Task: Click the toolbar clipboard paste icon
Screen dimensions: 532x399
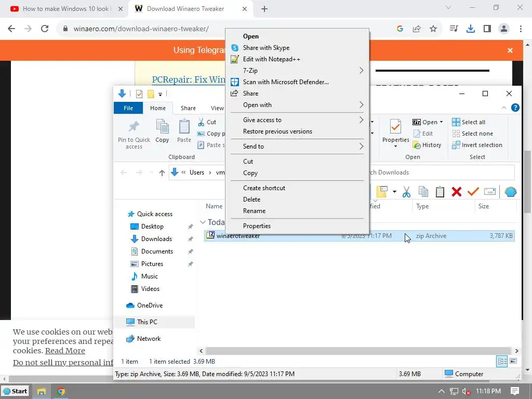Action: click(x=440, y=192)
